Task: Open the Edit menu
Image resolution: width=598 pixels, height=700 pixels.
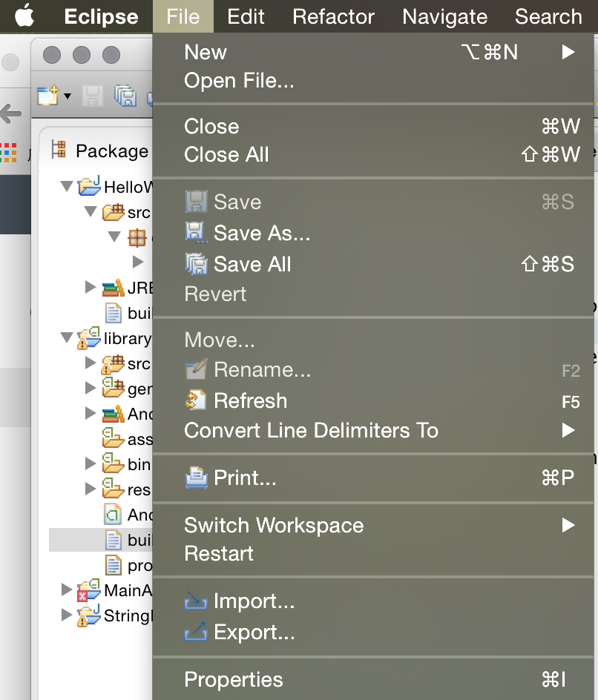Action: pyautogui.click(x=246, y=16)
